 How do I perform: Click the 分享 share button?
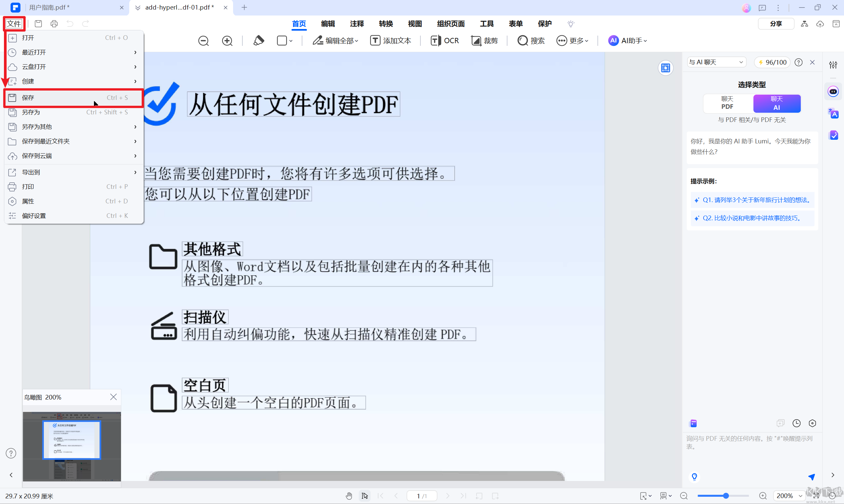tap(776, 23)
